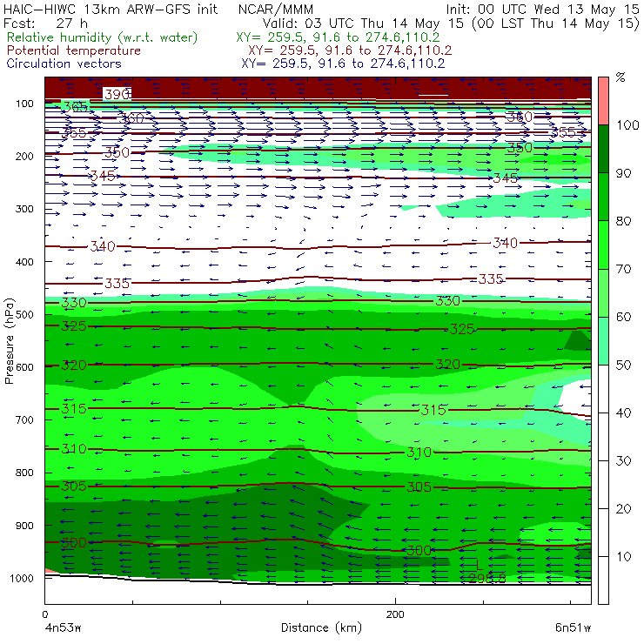Click the blue 'Circulation vectors' legend label
Screen dimensions: 644x644
pyautogui.click(x=64, y=64)
